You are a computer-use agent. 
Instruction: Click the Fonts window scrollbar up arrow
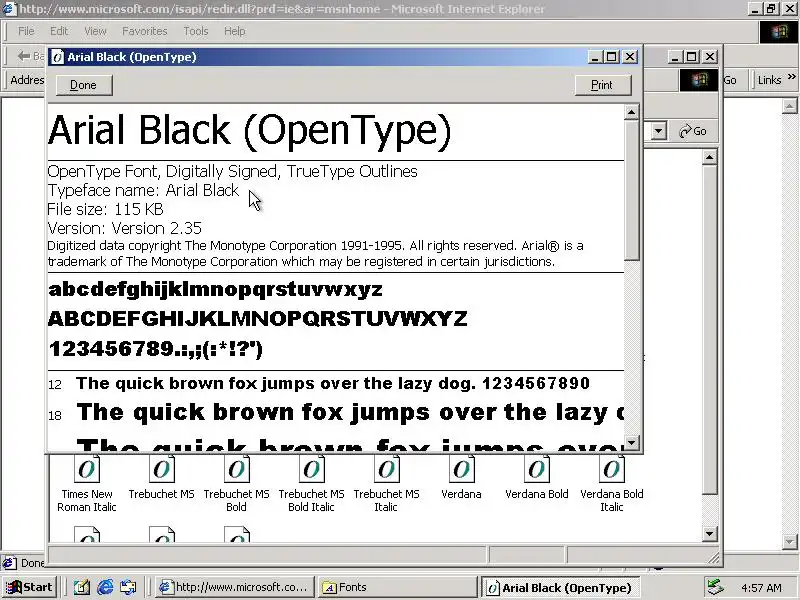click(709, 157)
